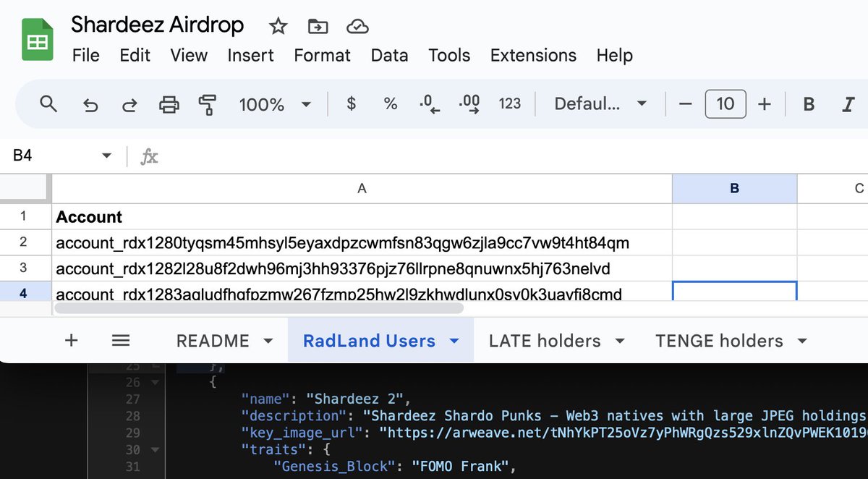
Task: Format as currency with dollar icon
Action: point(352,104)
